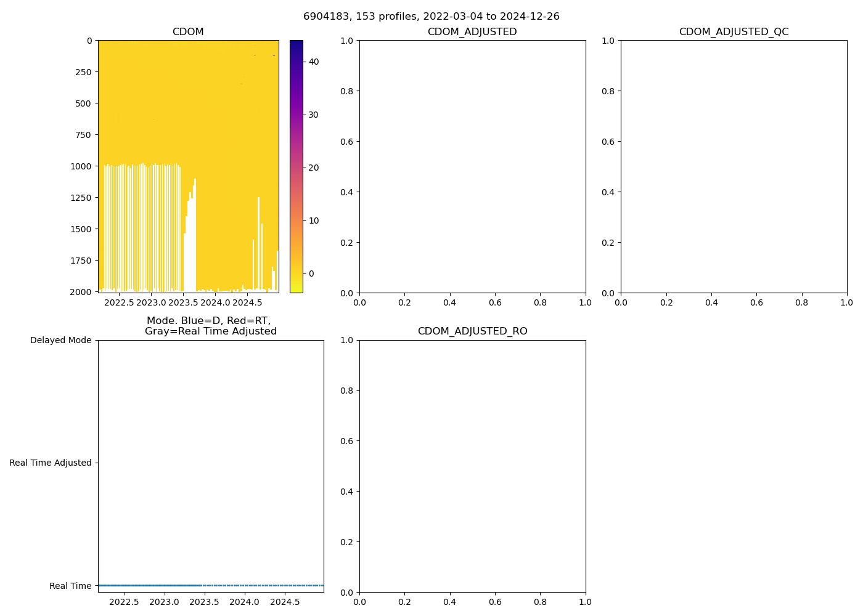Viewport: 863px width, 616px height.
Task: Click the 1000 depth tick on CDOM plot
Action: 81,166
